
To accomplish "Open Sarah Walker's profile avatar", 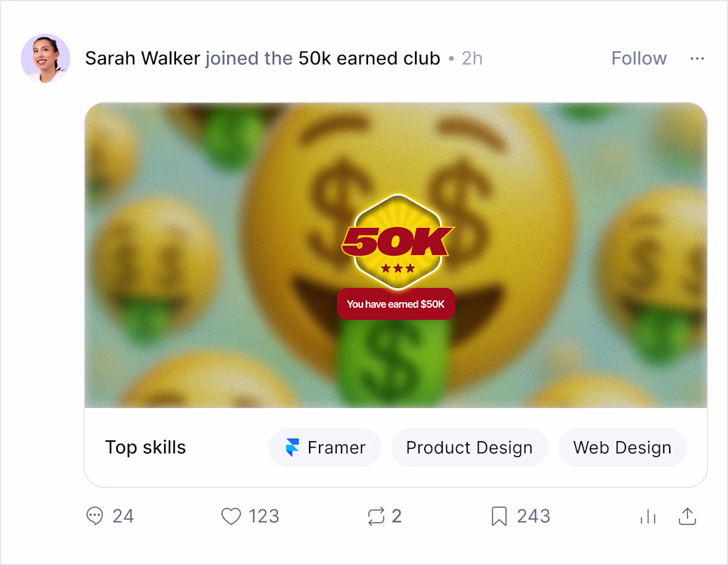I will pyautogui.click(x=46, y=58).
